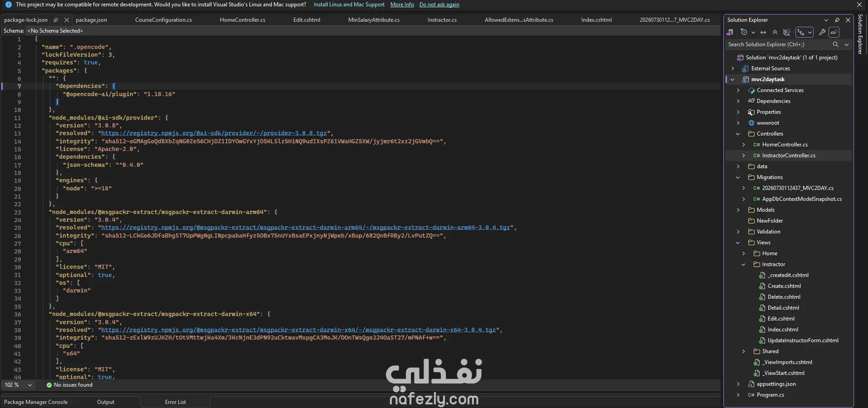
Task: Click the Install Linux and Mac Support link
Action: (349, 5)
